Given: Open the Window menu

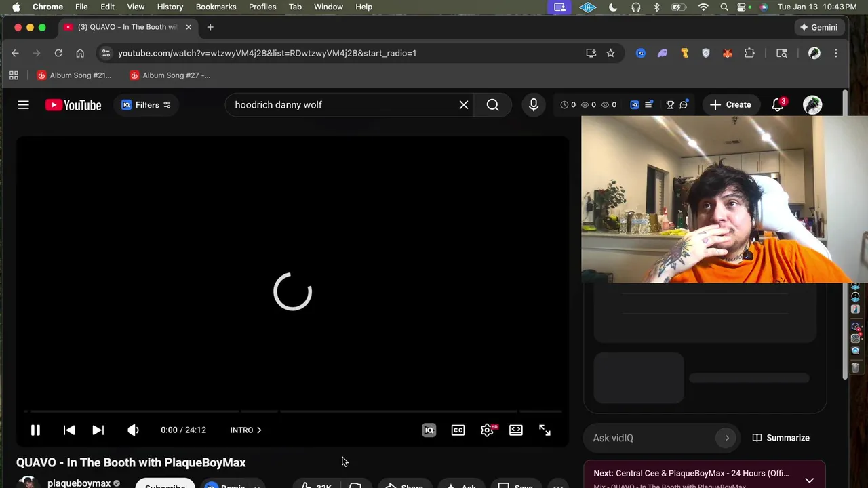Looking at the screenshot, I should (328, 7).
